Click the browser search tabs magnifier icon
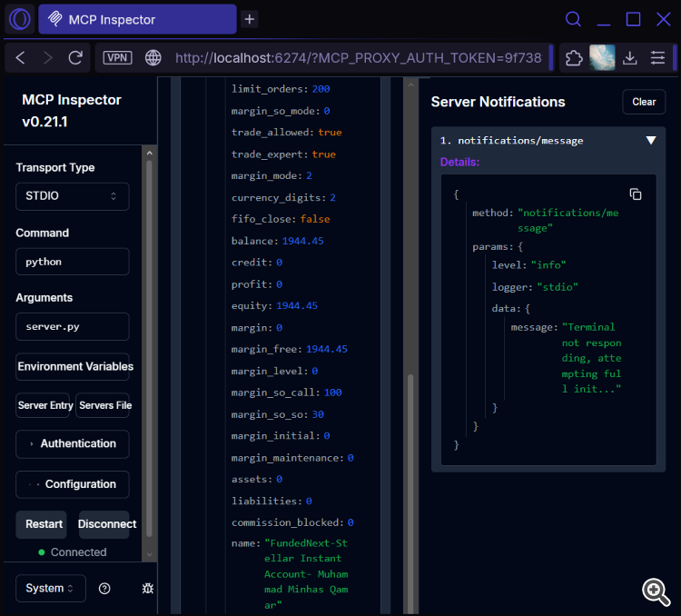The height and width of the screenshot is (616, 681). pos(573,19)
